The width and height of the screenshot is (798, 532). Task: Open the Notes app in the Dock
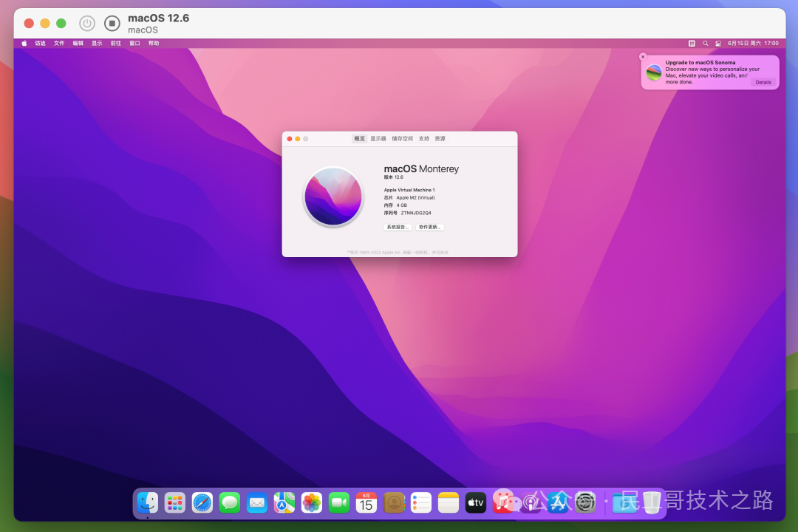pyautogui.click(x=449, y=503)
